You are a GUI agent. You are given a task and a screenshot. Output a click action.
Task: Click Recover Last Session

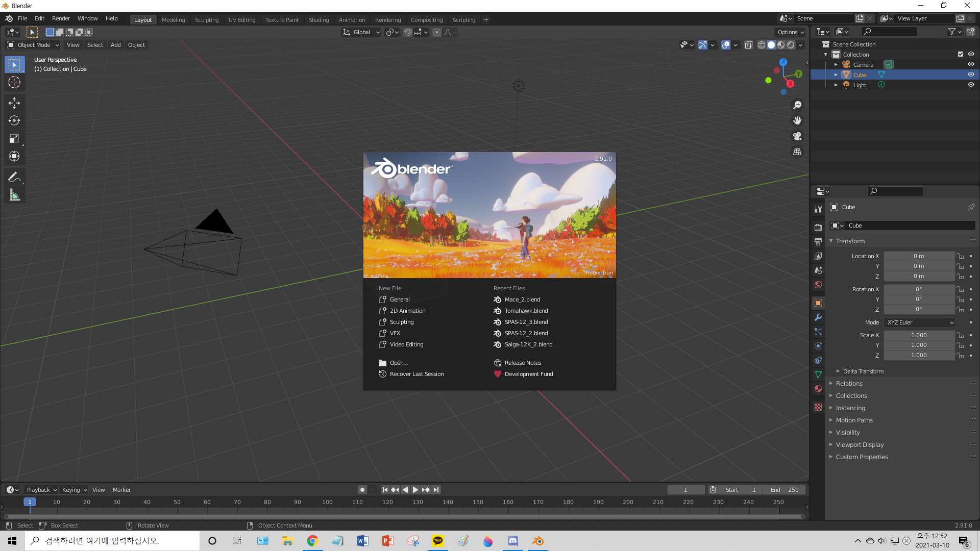point(416,374)
